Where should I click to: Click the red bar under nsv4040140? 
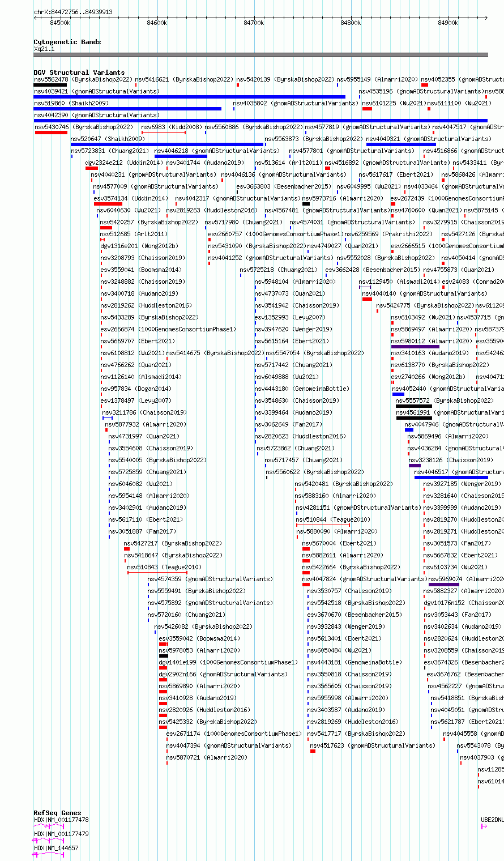pos(367,299)
